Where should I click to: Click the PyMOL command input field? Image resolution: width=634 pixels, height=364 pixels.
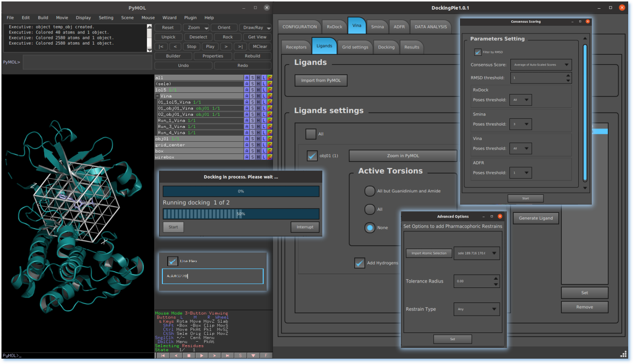click(87, 62)
